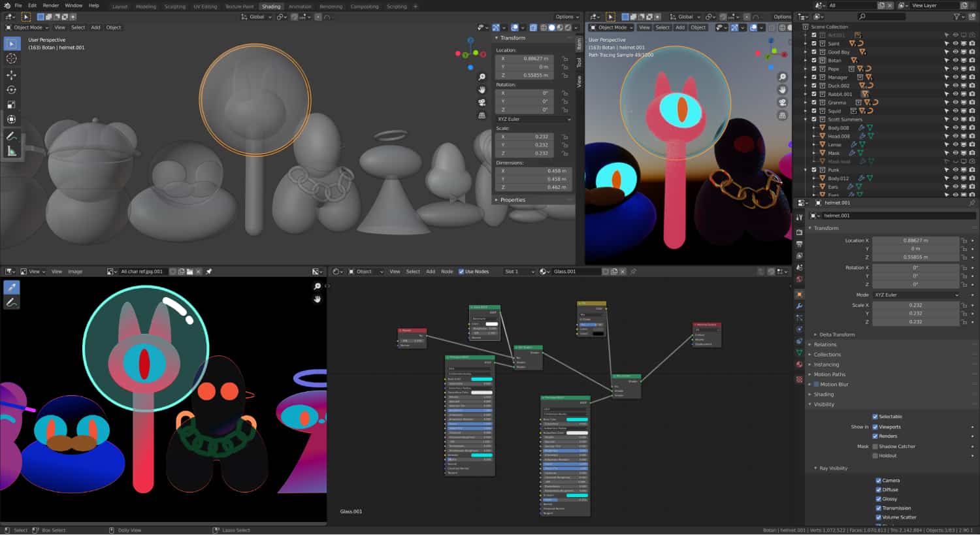
Task: Select the Annotate tool in viewport toolbar
Action: 11,137
